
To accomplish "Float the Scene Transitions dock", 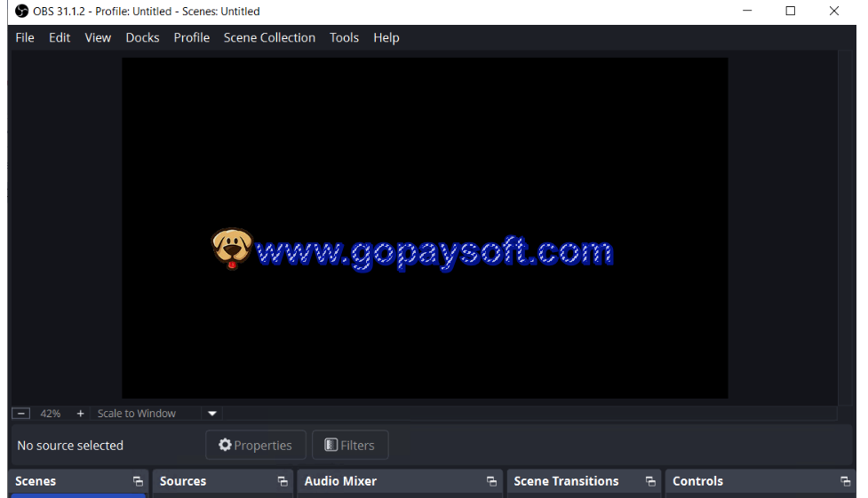I will 650,481.
